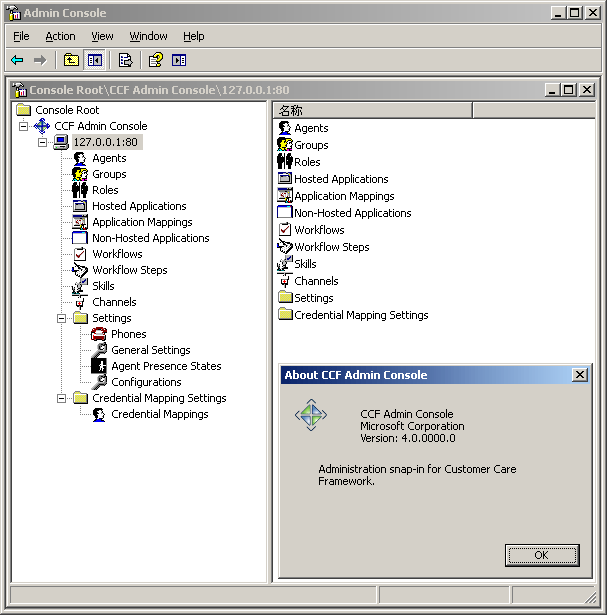This screenshot has width=607, height=615.
Task: Select Groups icon in the tree
Action: point(80,174)
